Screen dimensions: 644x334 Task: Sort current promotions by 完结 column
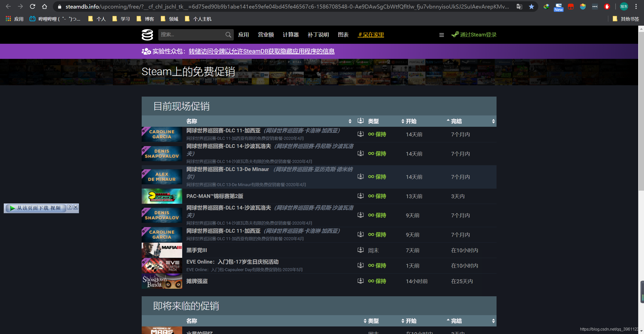pyautogui.click(x=456, y=121)
